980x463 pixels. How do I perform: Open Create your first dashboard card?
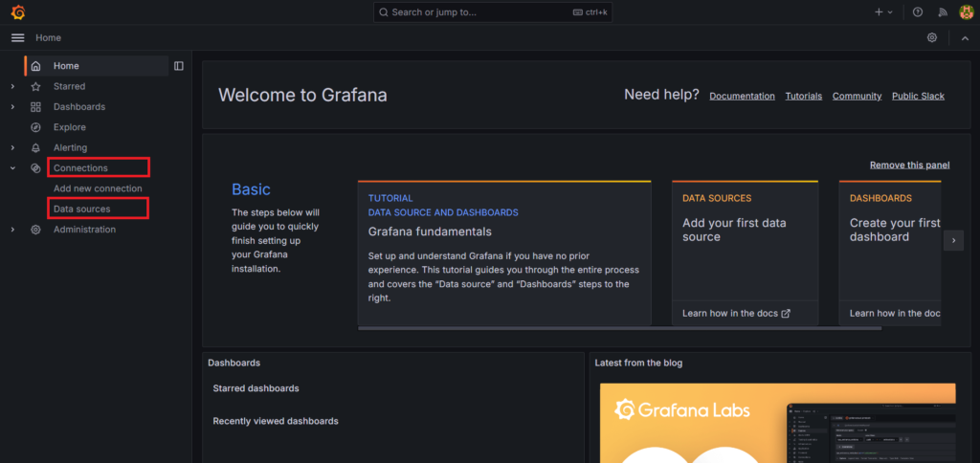(890, 254)
